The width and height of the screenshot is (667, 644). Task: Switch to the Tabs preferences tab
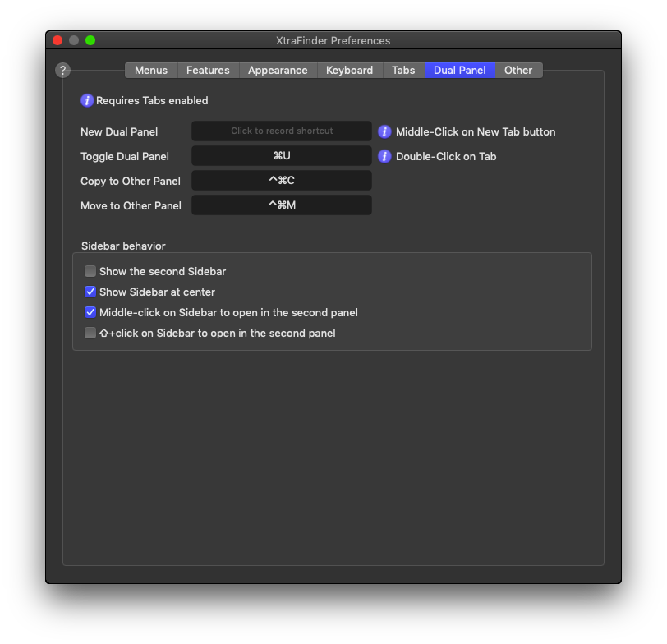[x=403, y=71]
